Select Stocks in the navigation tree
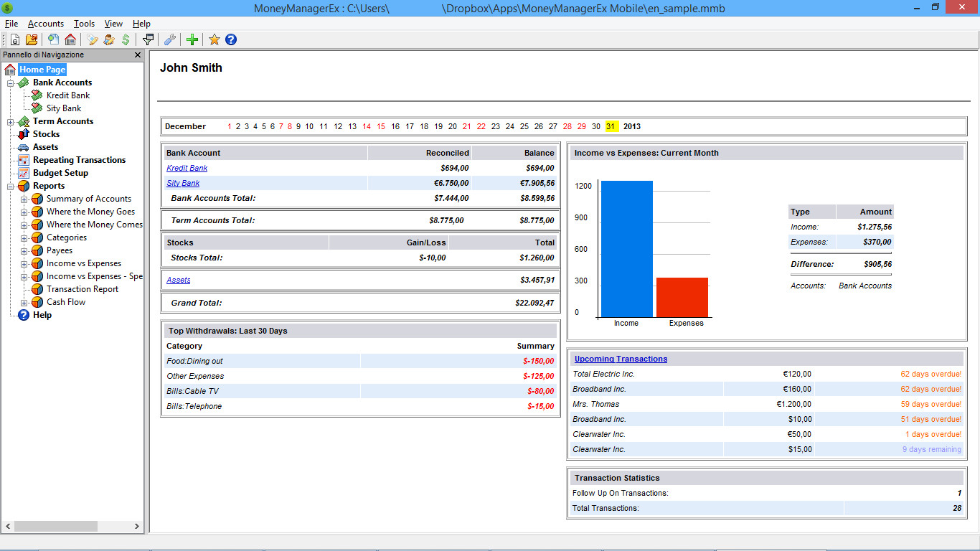Screen dimensions: 980x551 (x=46, y=134)
